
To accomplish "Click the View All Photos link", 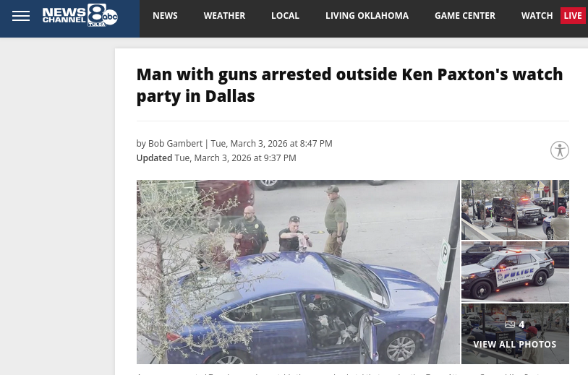I will pos(514,344).
